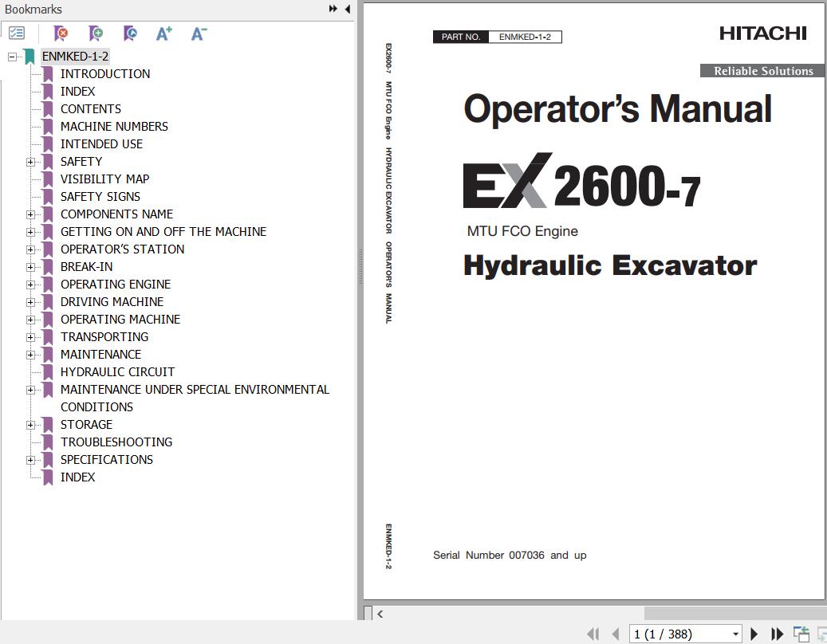Open the TROUBLESHOOTING bookmark
The height and width of the screenshot is (644, 827).
116,442
